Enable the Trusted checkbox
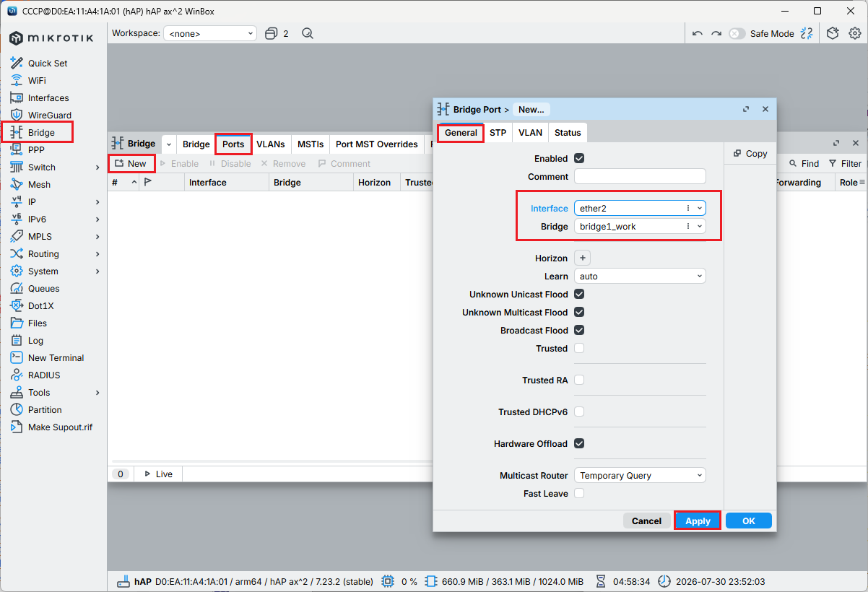868x592 pixels. coord(579,348)
